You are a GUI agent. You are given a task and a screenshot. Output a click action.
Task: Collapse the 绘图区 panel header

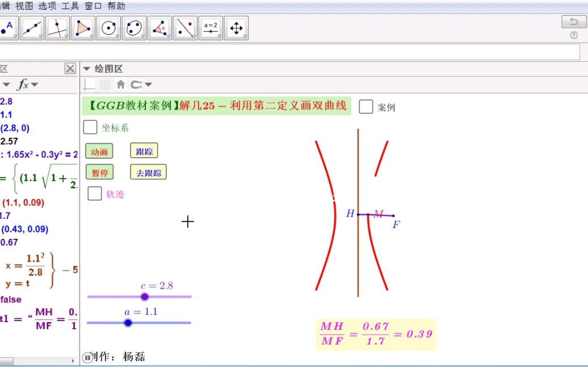point(86,69)
